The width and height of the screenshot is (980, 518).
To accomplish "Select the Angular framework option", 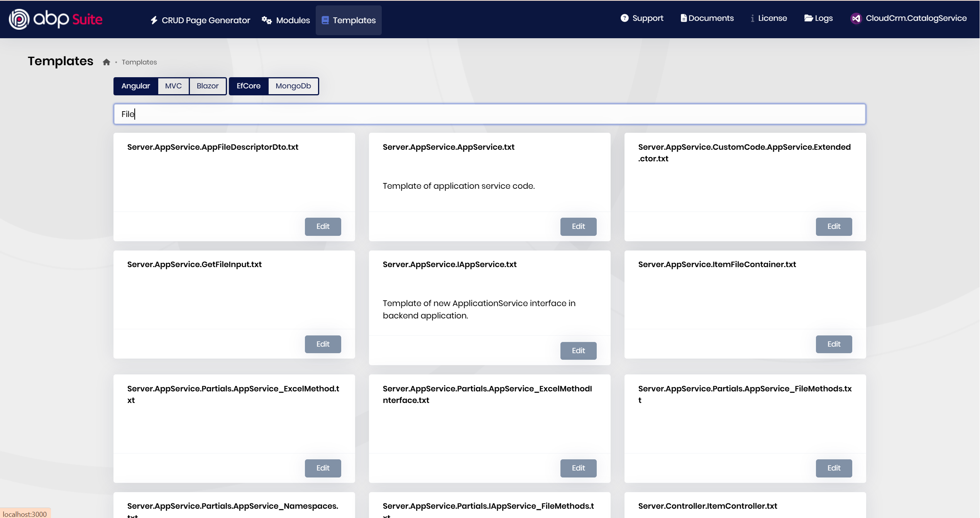I will tap(135, 86).
